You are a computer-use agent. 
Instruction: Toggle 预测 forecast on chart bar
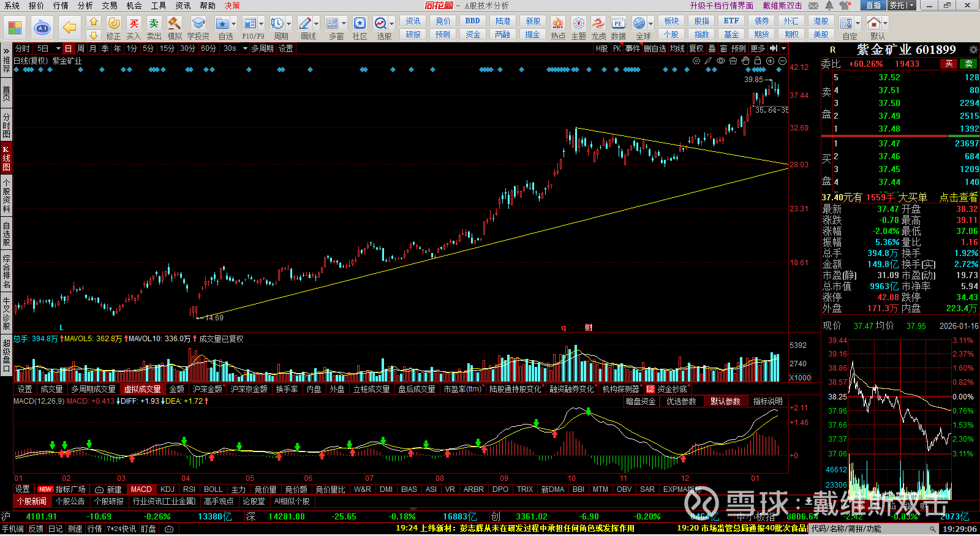739,48
